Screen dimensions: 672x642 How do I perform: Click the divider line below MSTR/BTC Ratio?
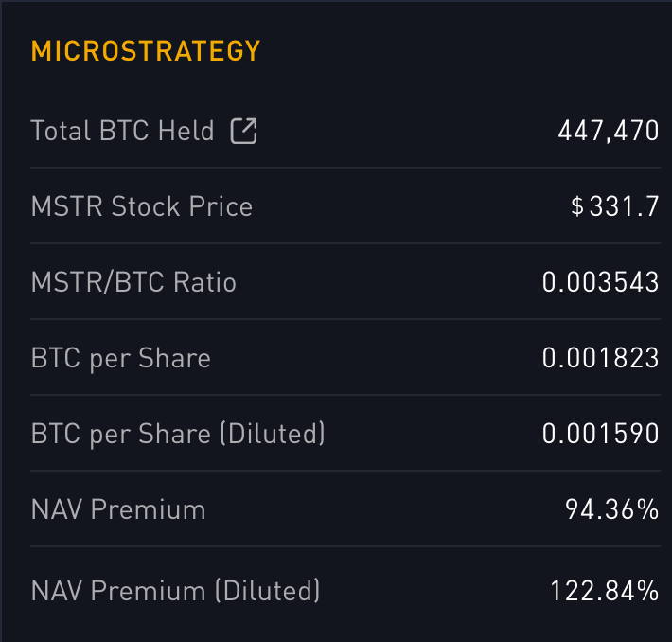pyautogui.click(x=345, y=319)
